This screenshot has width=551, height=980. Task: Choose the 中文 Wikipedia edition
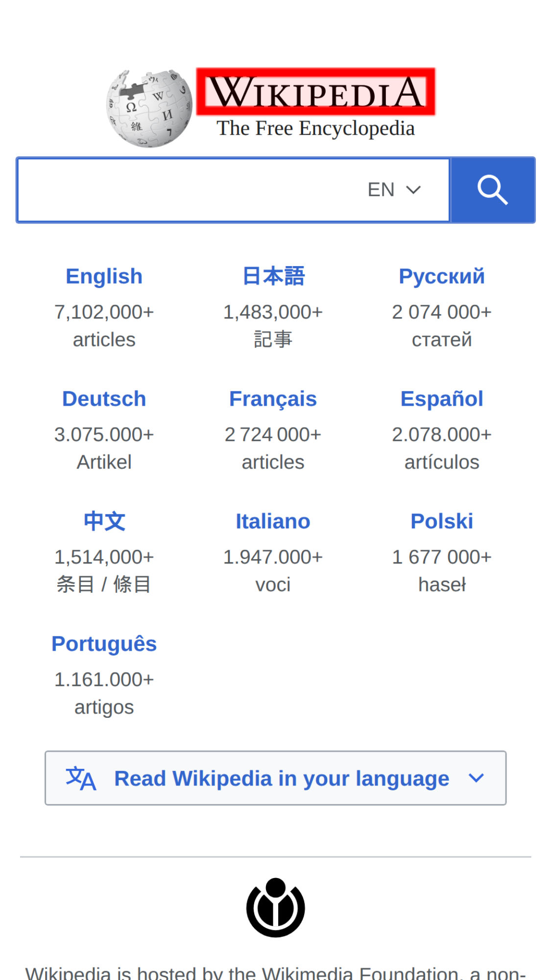click(x=104, y=521)
